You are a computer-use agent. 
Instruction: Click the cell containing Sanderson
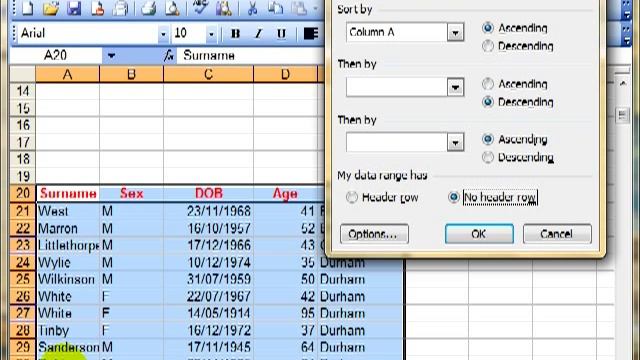[x=68, y=347]
